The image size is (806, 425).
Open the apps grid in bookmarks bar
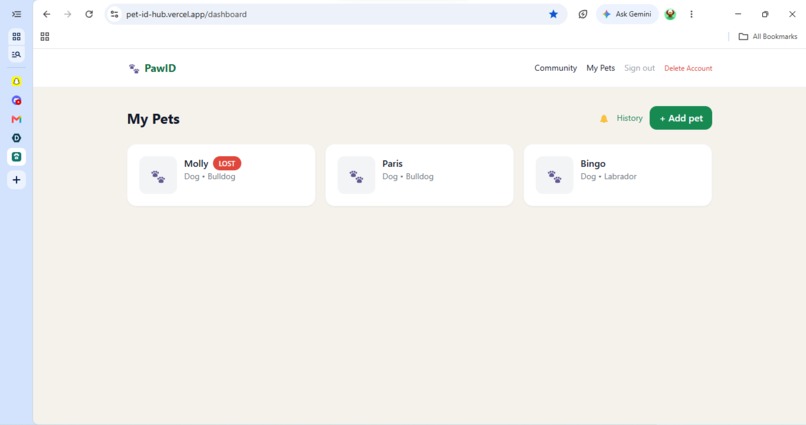pyautogui.click(x=45, y=36)
